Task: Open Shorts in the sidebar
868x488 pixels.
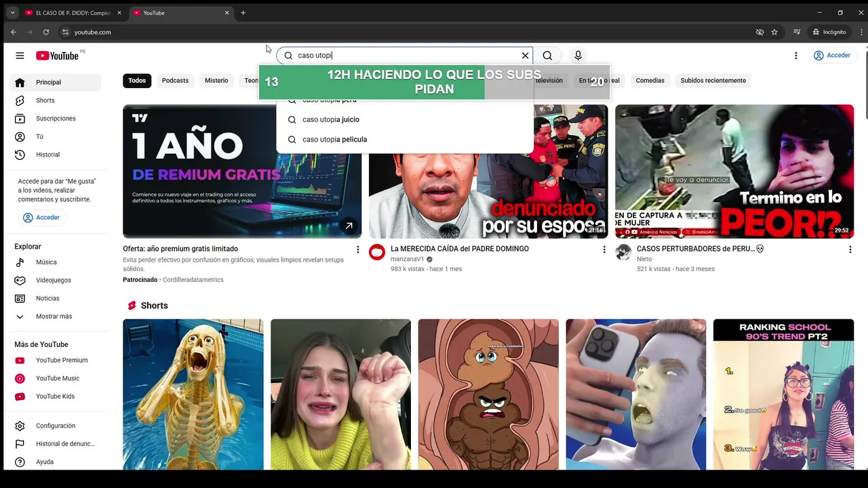Action: [x=56, y=100]
